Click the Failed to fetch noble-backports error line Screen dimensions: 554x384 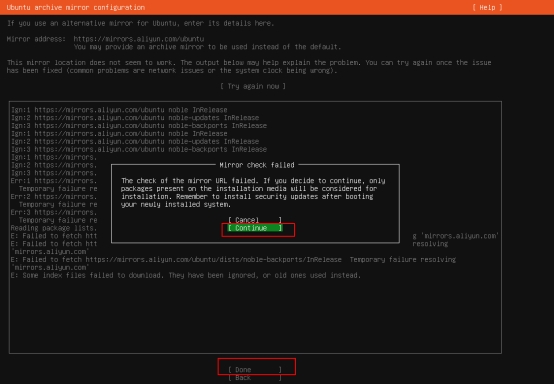pyautogui.click(x=233, y=264)
